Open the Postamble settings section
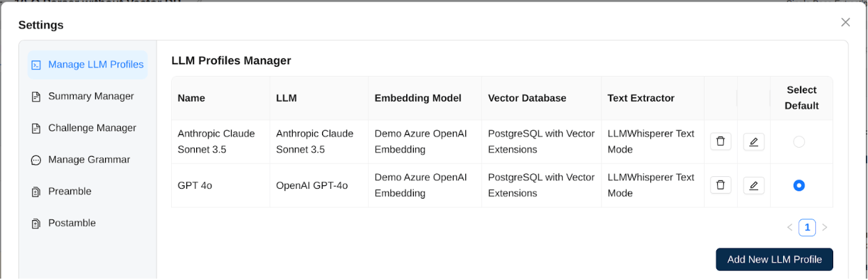868x280 pixels. tap(72, 223)
